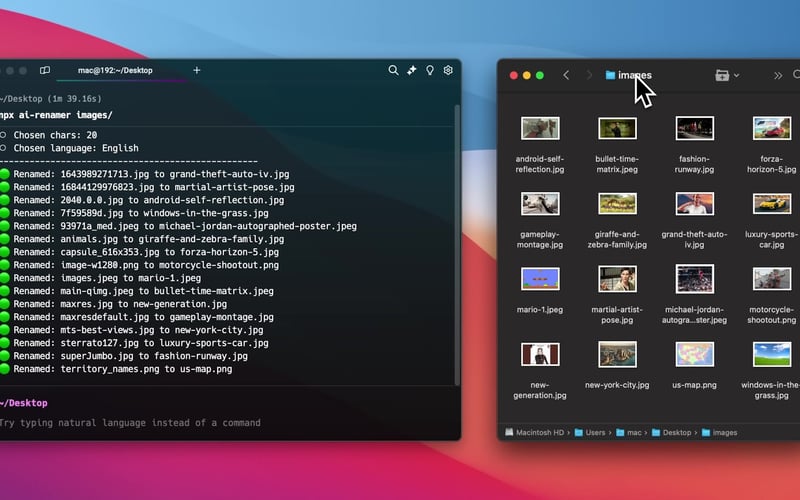Select new-generation.jpg thumbnail
The width and height of the screenshot is (800, 500).
[540, 354]
